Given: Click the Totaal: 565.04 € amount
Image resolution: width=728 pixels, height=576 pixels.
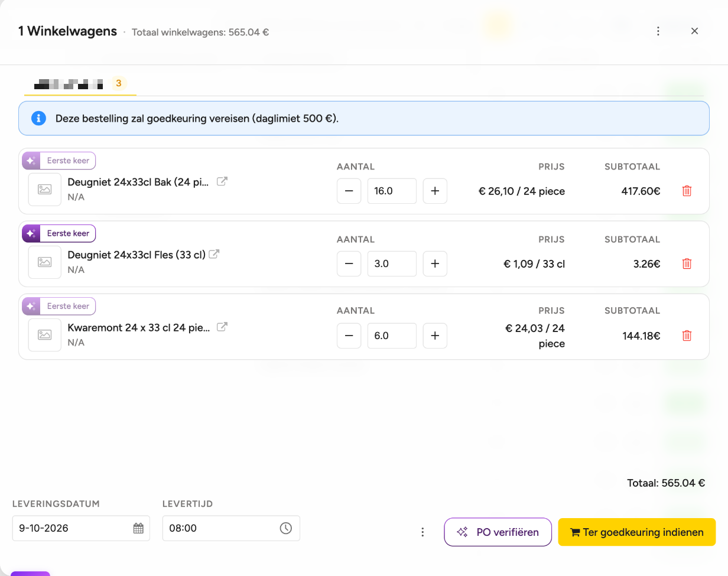Looking at the screenshot, I should pyautogui.click(x=667, y=483).
